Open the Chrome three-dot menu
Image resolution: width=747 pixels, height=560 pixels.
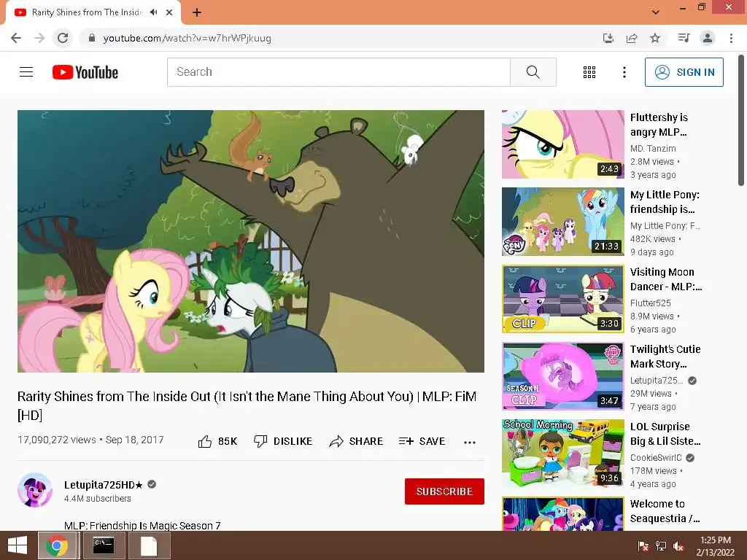[731, 38]
